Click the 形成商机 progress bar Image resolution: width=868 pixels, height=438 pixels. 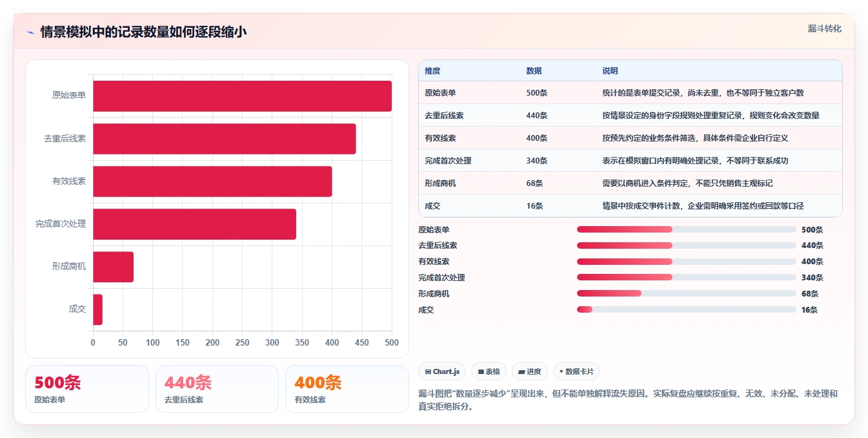687,294
